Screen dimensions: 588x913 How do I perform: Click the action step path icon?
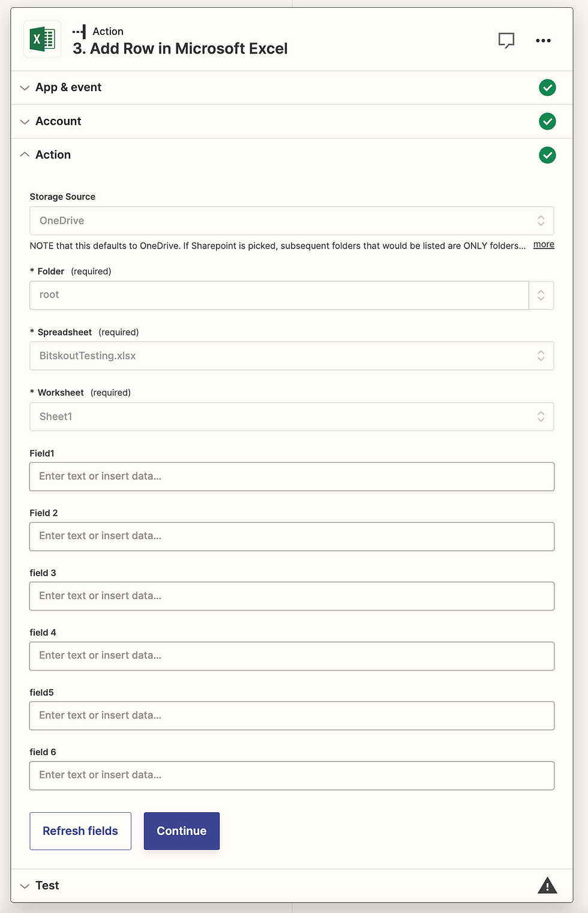[79, 31]
